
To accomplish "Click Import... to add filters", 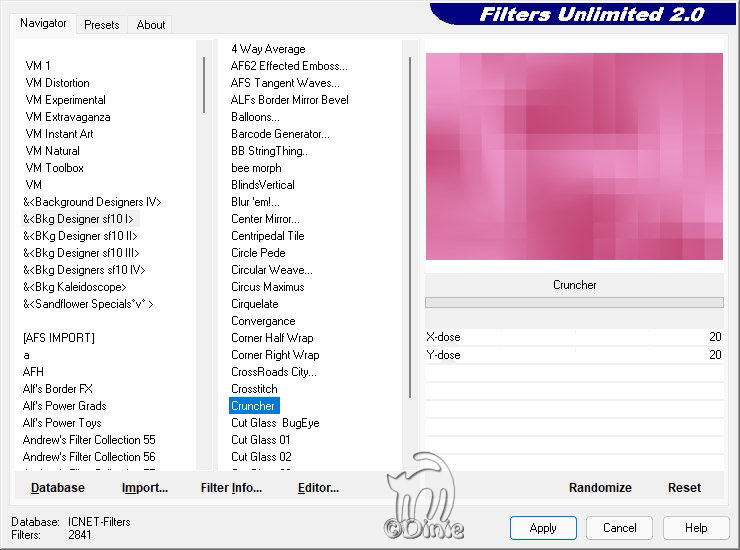I will [145, 488].
